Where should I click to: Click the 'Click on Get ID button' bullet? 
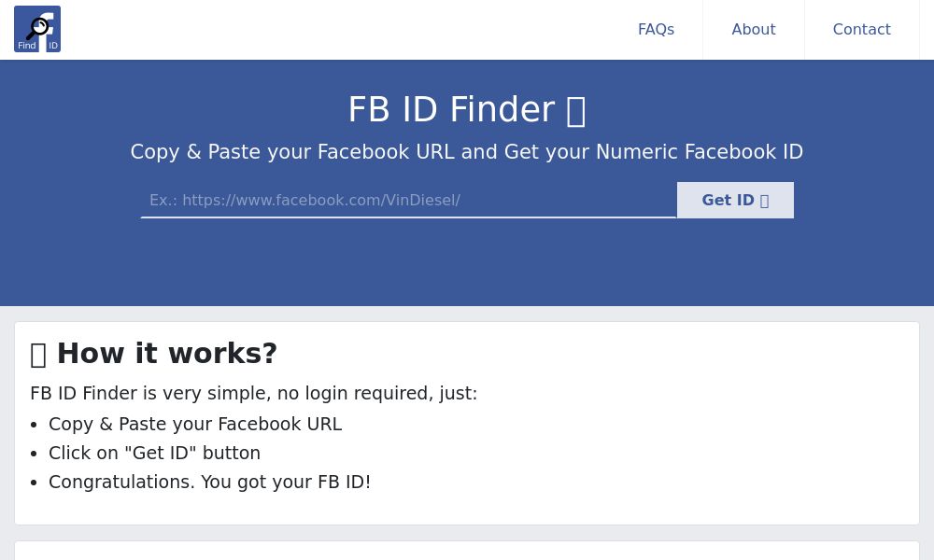click(154, 453)
